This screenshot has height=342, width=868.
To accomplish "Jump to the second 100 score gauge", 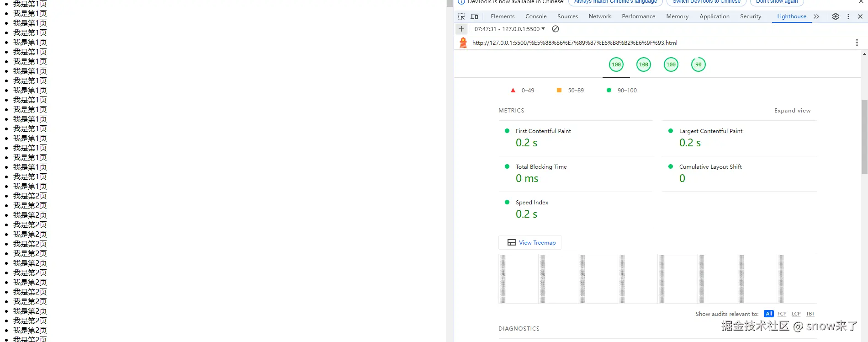I will (644, 64).
